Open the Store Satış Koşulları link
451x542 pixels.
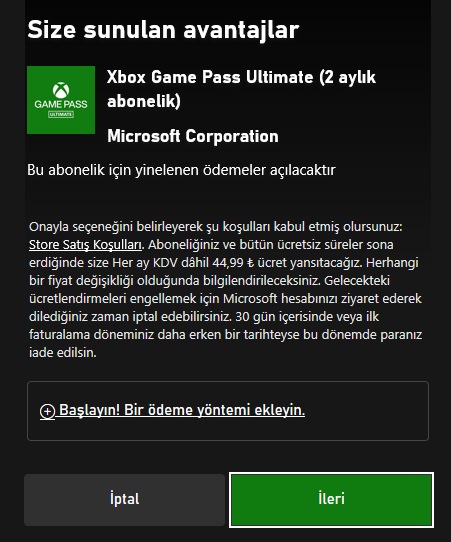[x=85, y=245]
